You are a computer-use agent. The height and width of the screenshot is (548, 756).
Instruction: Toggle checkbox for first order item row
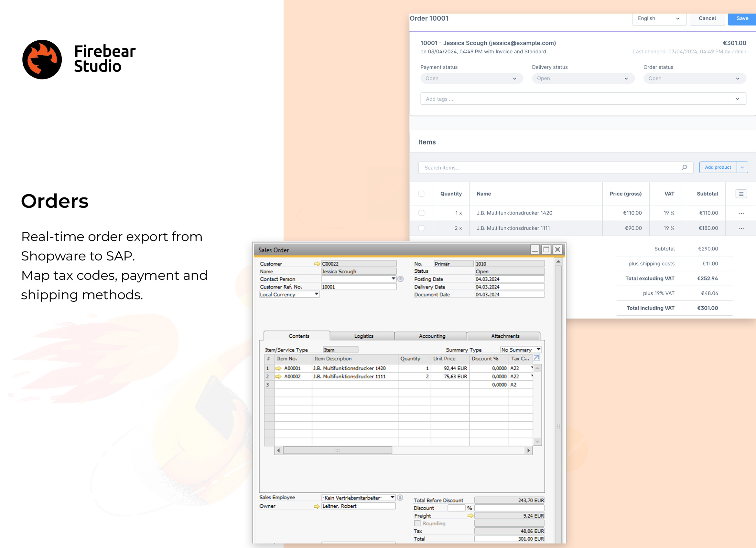421,212
